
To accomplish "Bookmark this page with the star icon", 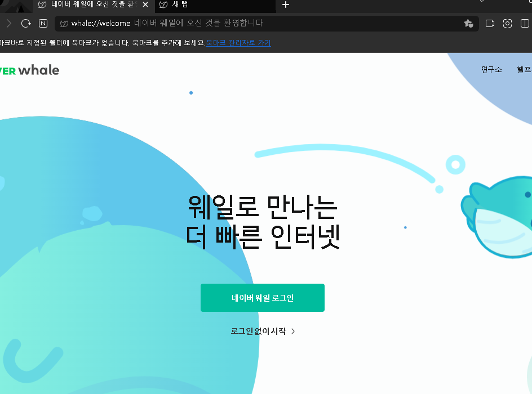I will (468, 24).
